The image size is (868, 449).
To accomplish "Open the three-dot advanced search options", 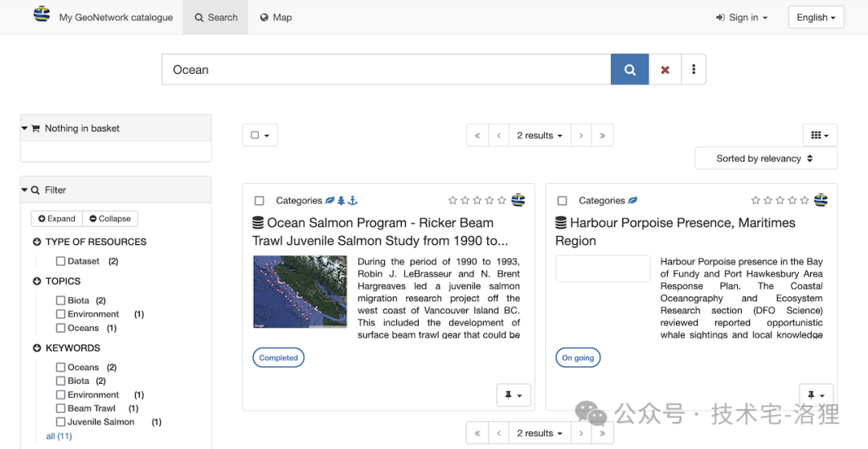I will tap(694, 70).
